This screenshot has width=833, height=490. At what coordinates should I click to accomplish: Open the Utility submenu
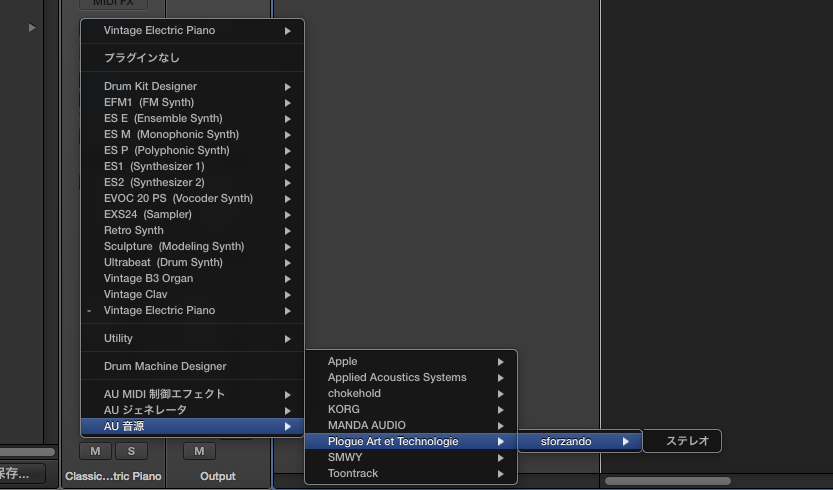(192, 338)
